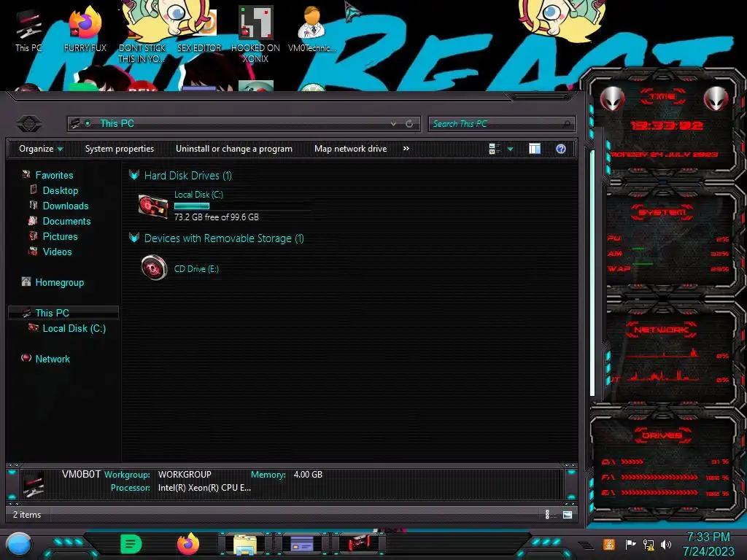Open the SEX EDITOR desktop shortcut
This screenshot has height=560, width=747.
[x=199, y=31]
